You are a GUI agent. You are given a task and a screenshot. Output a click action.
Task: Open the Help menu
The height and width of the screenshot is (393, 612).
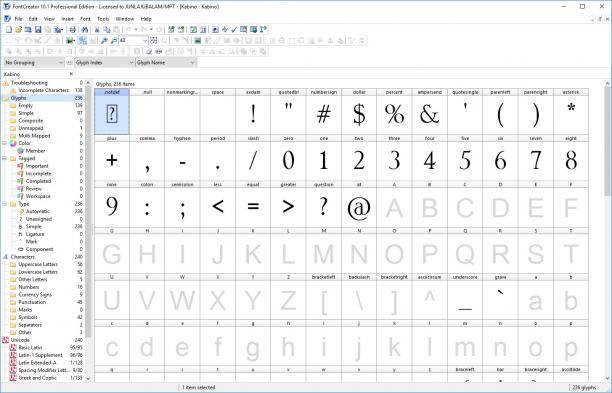tap(146, 19)
